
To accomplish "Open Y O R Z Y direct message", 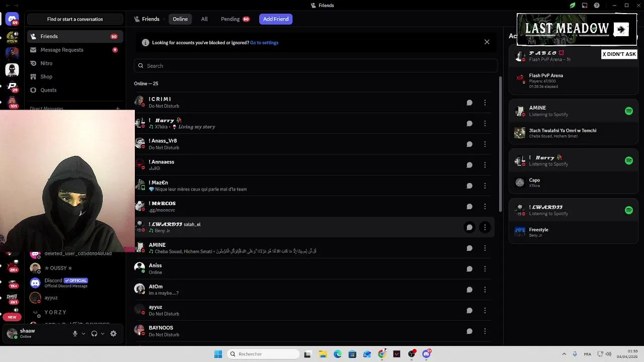I will [x=75, y=312].
